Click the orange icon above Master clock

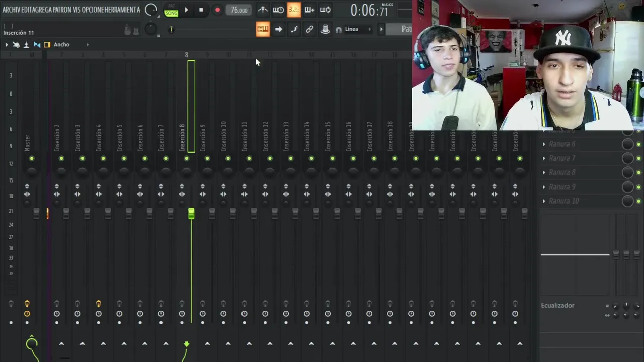click(x=27, y=303)
